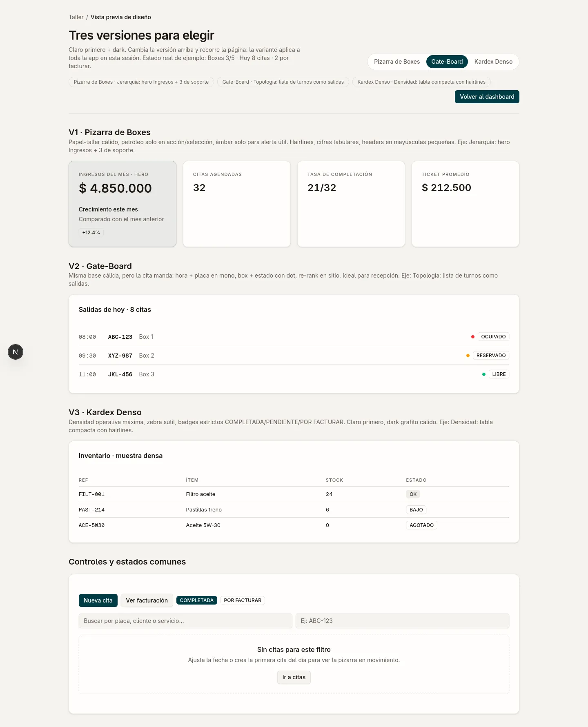588x727 pixels.
Task: Focus the Ej: ABC-123 field
Action: pos(403,621)
